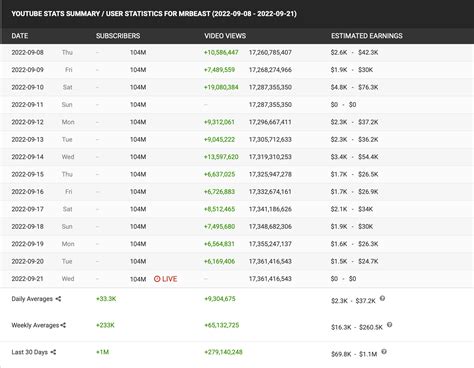Viewport: 474px width, 368px height.
Task: Click daily subscriber average +33.3K
Action: pyautogui.click(x=106, y=299)
